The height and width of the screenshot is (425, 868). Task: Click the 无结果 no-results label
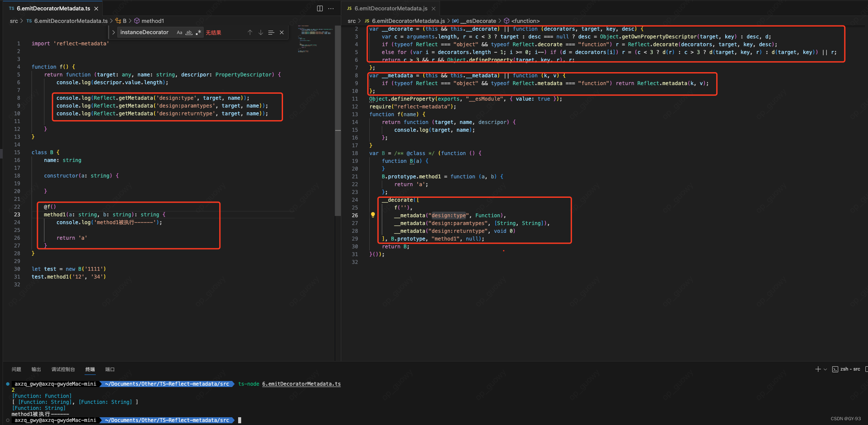point(214,33)
